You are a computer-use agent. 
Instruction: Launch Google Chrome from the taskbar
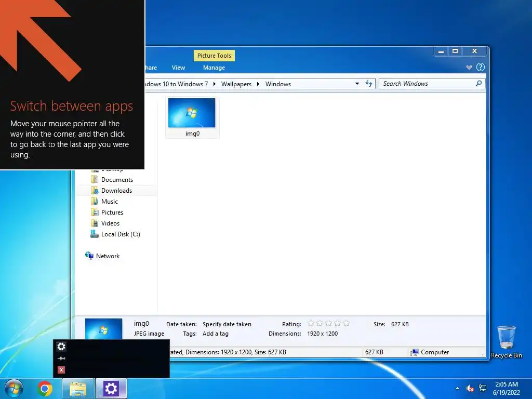click(45, 389)
